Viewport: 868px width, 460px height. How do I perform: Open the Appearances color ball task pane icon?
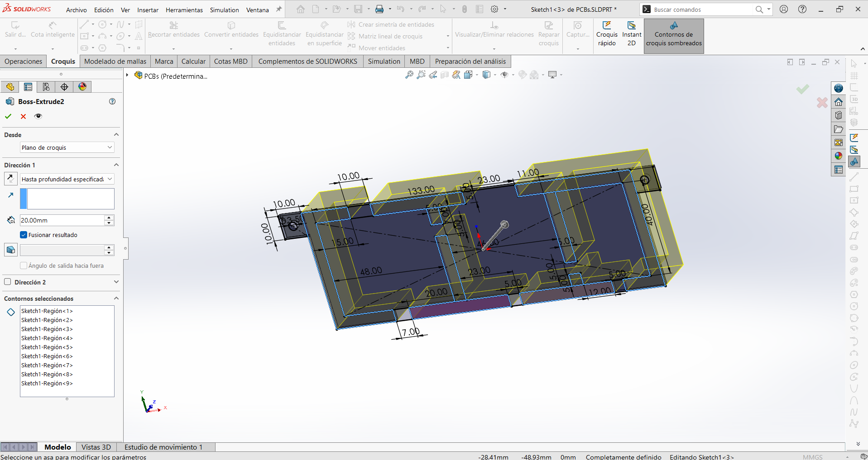(x=839, y=156)
